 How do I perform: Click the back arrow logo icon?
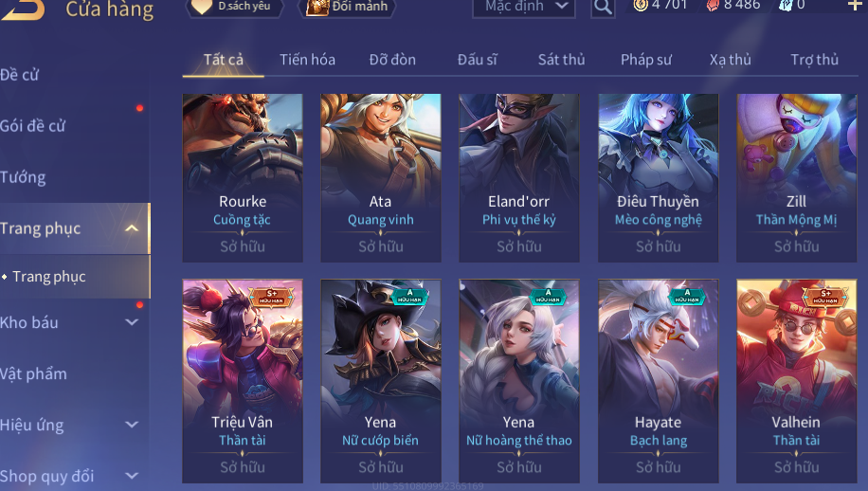22,9
